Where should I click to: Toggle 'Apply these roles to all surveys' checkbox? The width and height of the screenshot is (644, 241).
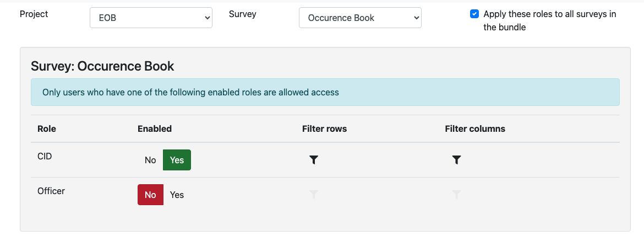(474, 14)
